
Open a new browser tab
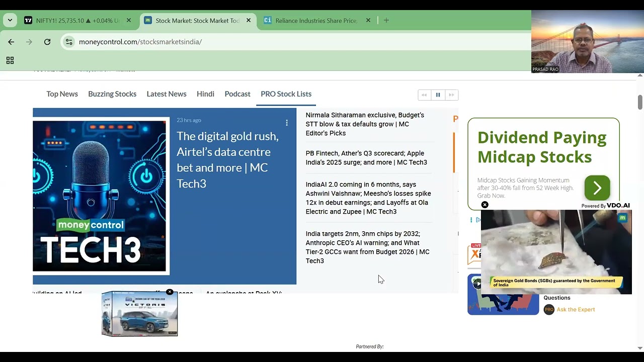coord(386,21)
